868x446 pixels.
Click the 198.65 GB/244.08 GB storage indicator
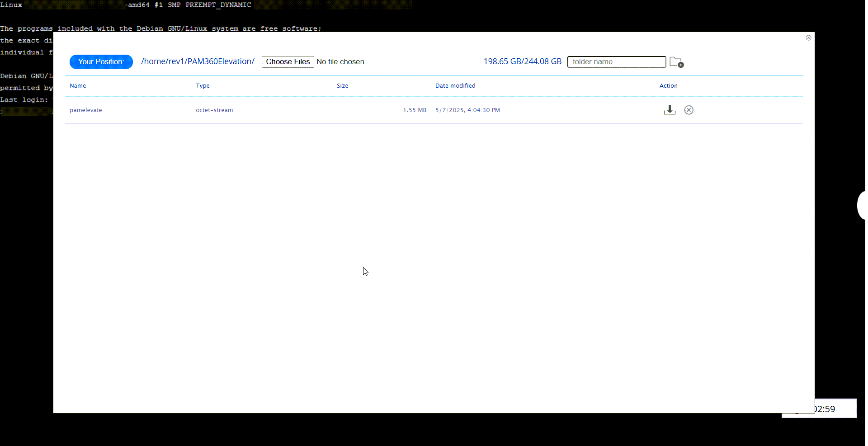pos(522,61)
